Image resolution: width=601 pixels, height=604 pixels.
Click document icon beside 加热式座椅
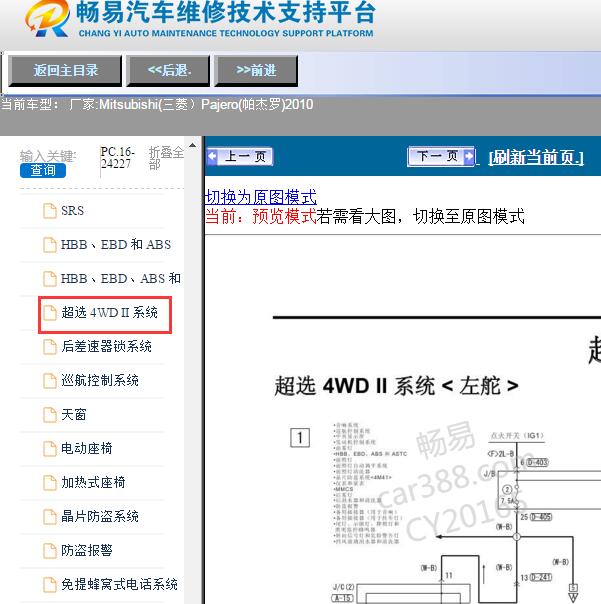pyautogui.click(x=49, y=482)
